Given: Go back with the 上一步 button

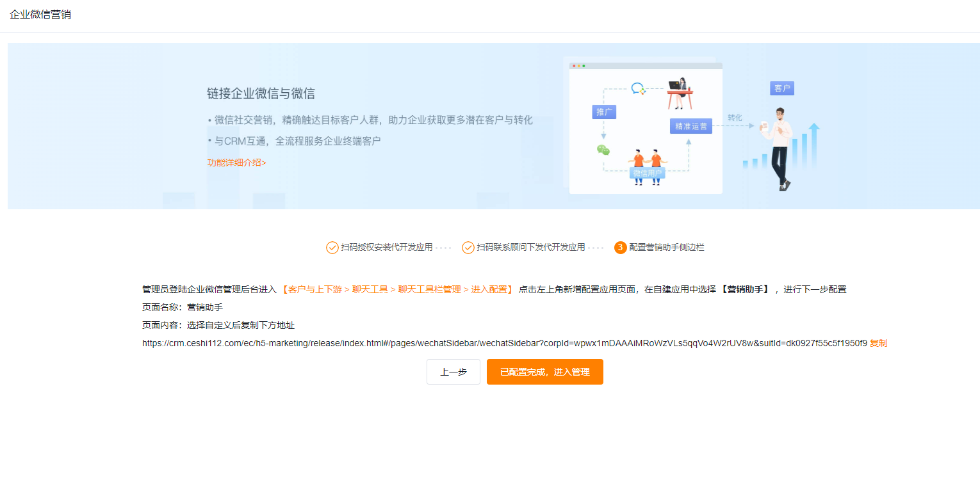Looking at the screenshot, I should (x=453, y=372).
